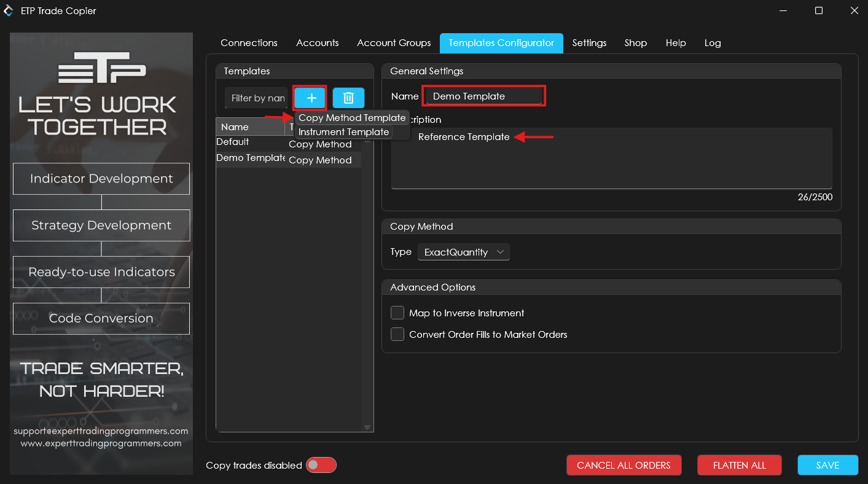
Task: Open the Connections tab
Action: (x=249, y=43)
